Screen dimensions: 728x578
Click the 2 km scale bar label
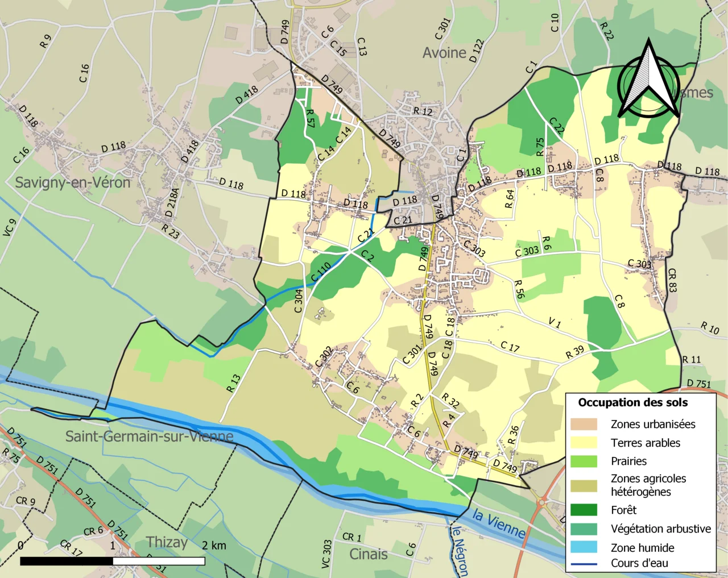[214, 546]
